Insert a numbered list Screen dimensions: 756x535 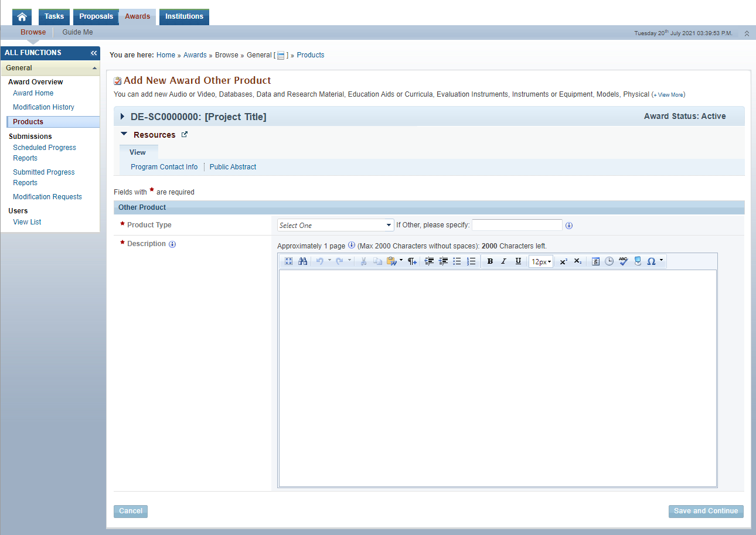[x=471, y=261]
